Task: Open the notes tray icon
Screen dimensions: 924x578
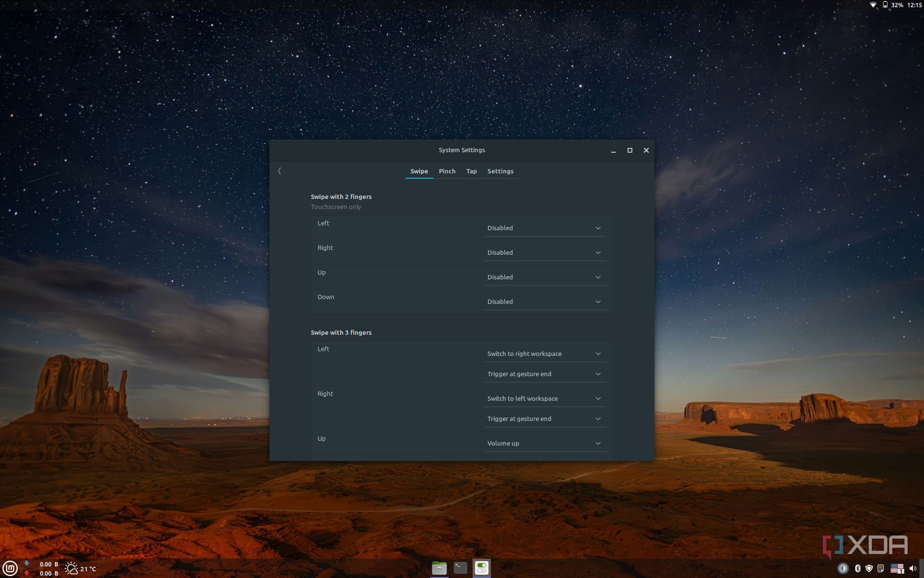Action: click(x=881, y=569)
